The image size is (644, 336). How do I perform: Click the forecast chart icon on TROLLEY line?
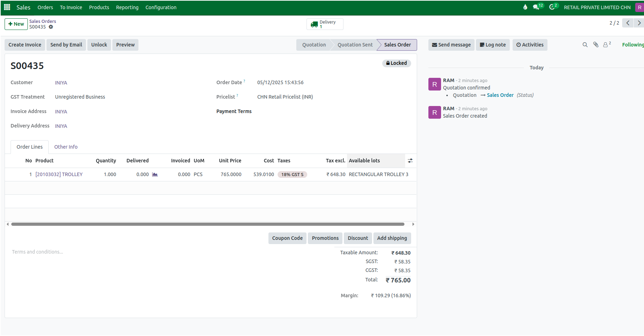pyautogui.click(x=155, y=174)
